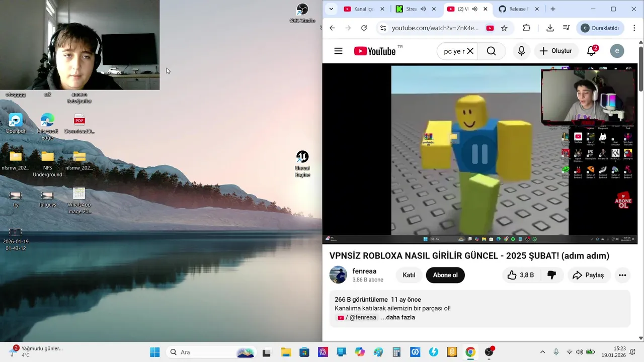Open Microsoft Store from the taskbar
This screenshot has height=362, width=644.
point(304,352)
